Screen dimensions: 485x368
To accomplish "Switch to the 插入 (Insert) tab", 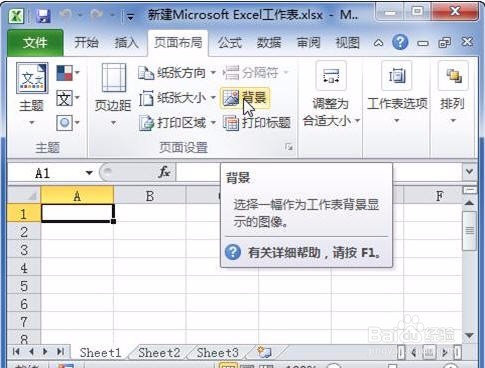I will (126, 43).
